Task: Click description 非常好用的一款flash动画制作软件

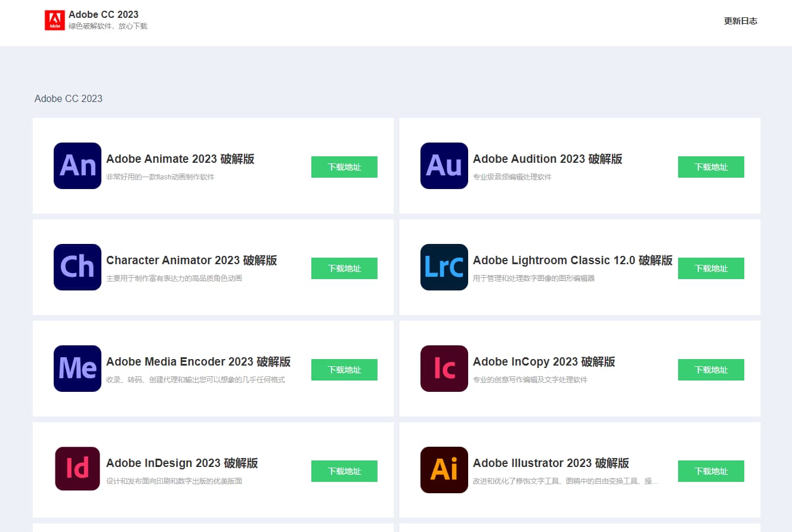Action: coord(160,177)
